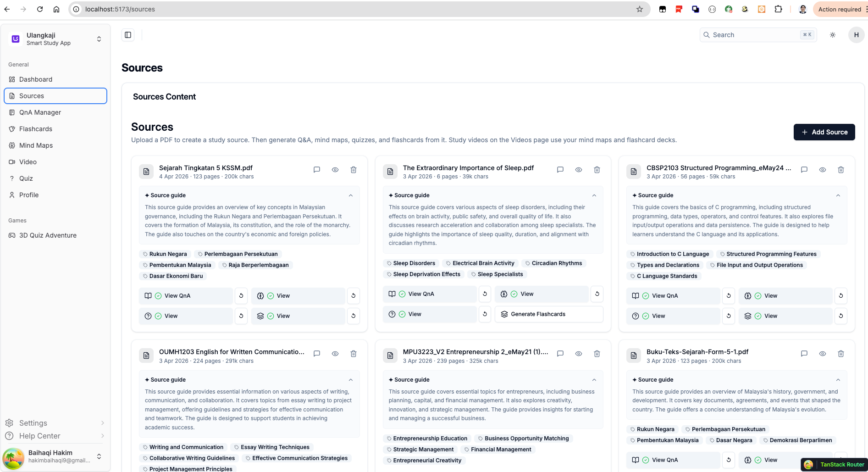Screen dimensions: 868x472
Task: Open chat for Buku-Teks-Sejarah-Form-5-1.pdf
Action: (x=804, y=354)
